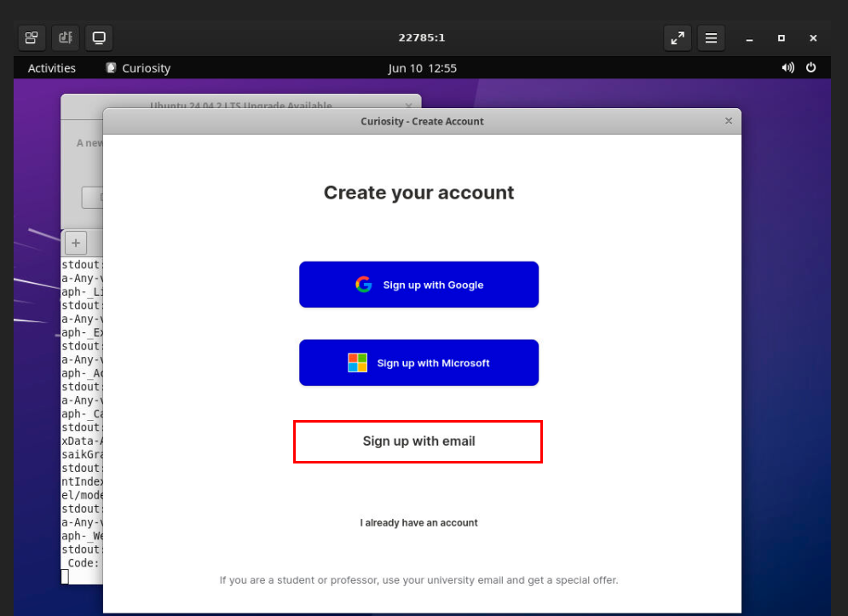Select Sign up with email

point(418,441)
